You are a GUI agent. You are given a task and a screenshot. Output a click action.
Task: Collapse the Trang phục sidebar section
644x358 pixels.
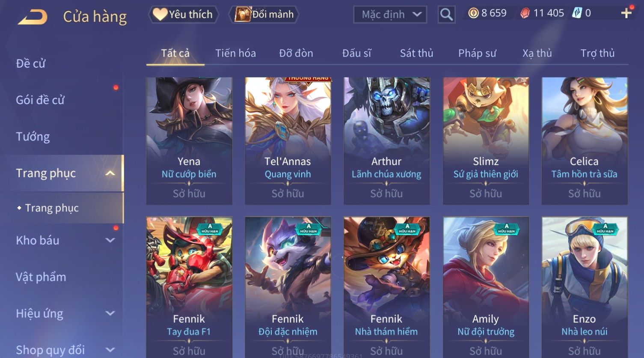(x=110, y=173)
